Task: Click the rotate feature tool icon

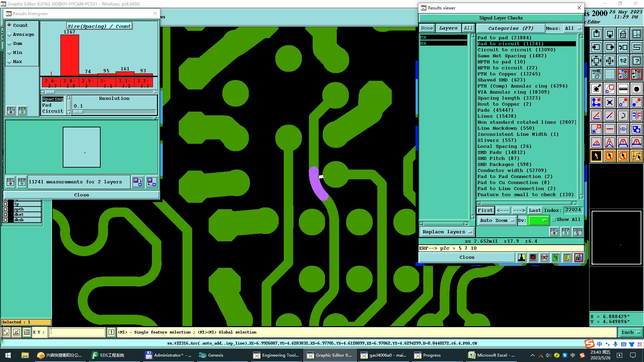Action: coord(623,116)
